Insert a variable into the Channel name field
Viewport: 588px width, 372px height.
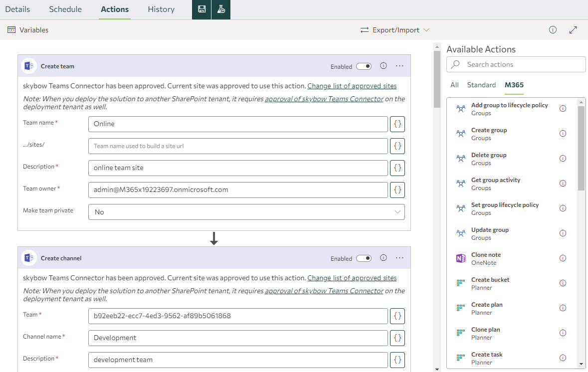coord(397,338)
